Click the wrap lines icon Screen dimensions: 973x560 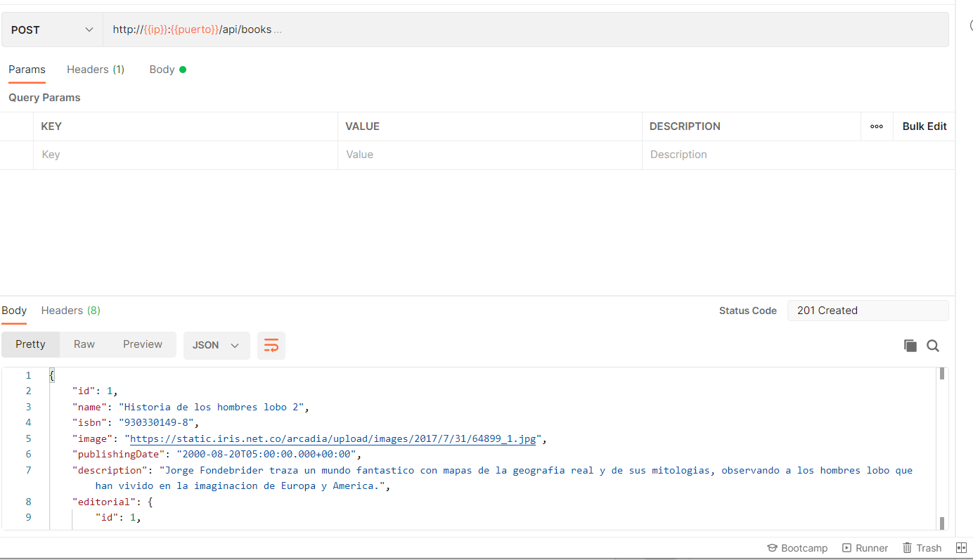[271, 345]
